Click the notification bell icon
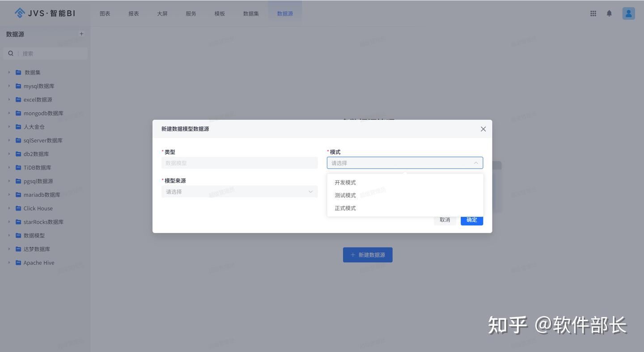Image resolution: width=644 pixels, height=352 pixels. 609,13
